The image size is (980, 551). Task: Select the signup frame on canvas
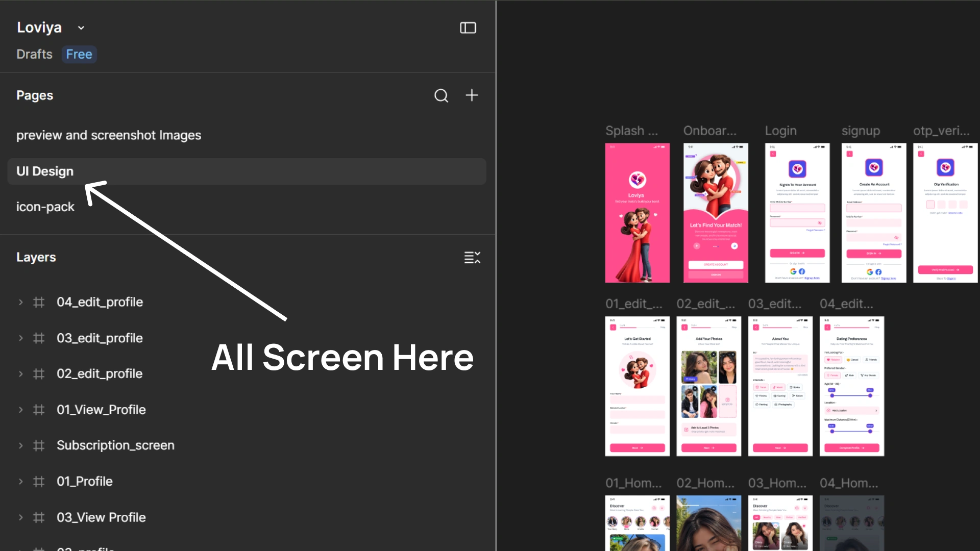[x=874, y=213]
